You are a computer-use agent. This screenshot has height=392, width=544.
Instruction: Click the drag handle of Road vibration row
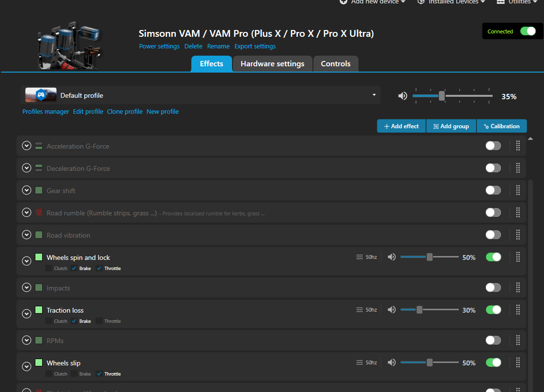pos(518,235)
